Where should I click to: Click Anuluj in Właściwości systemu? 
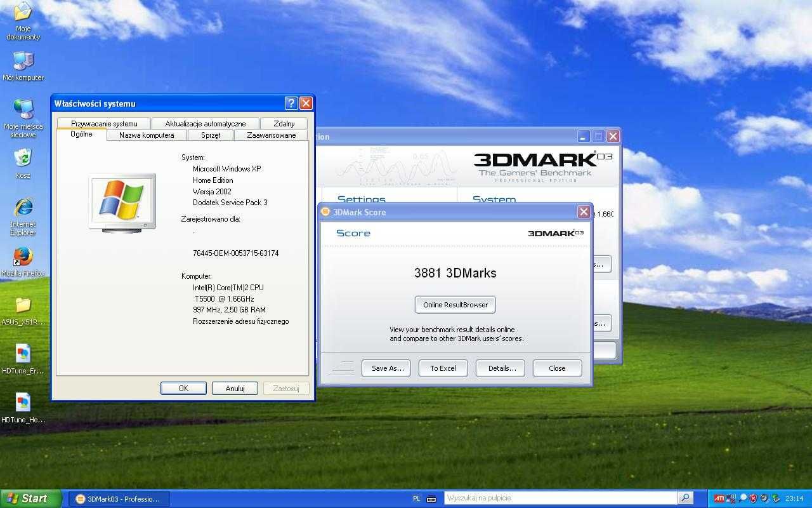235,388
